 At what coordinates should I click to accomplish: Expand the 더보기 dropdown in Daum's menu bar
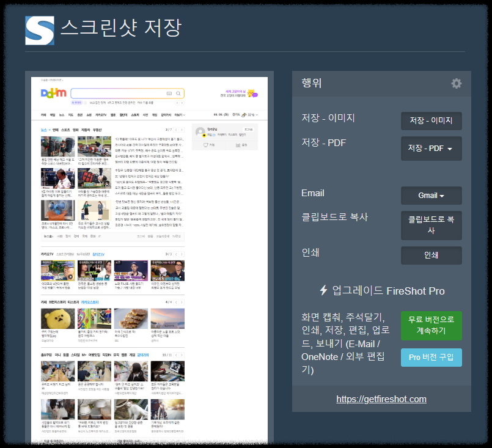coord(179,115)
